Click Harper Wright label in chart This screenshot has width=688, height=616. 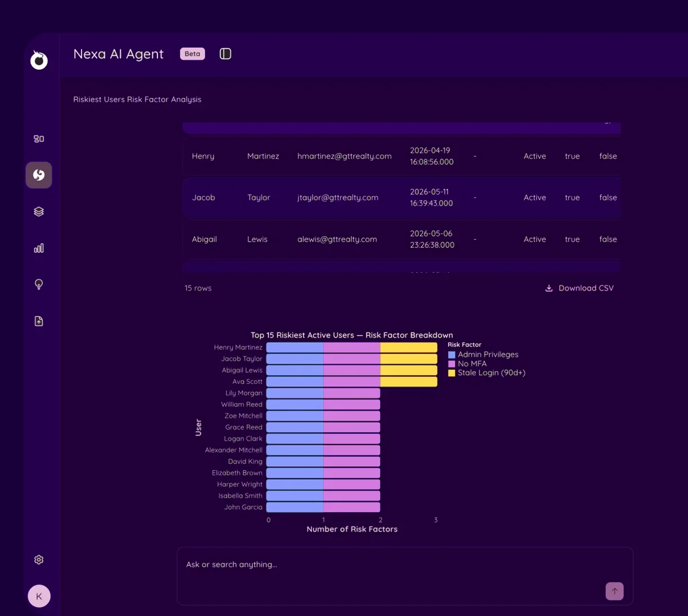tap(240, 484)
